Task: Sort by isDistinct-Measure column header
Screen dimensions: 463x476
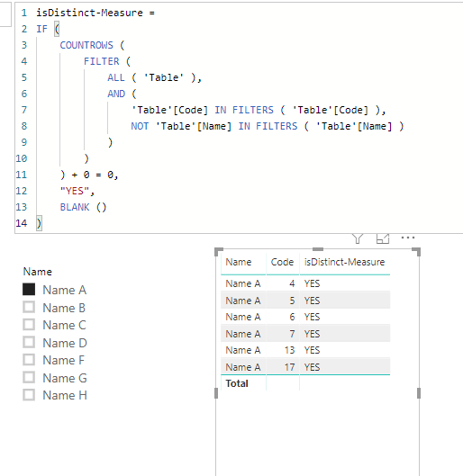Action: (344, 262)
